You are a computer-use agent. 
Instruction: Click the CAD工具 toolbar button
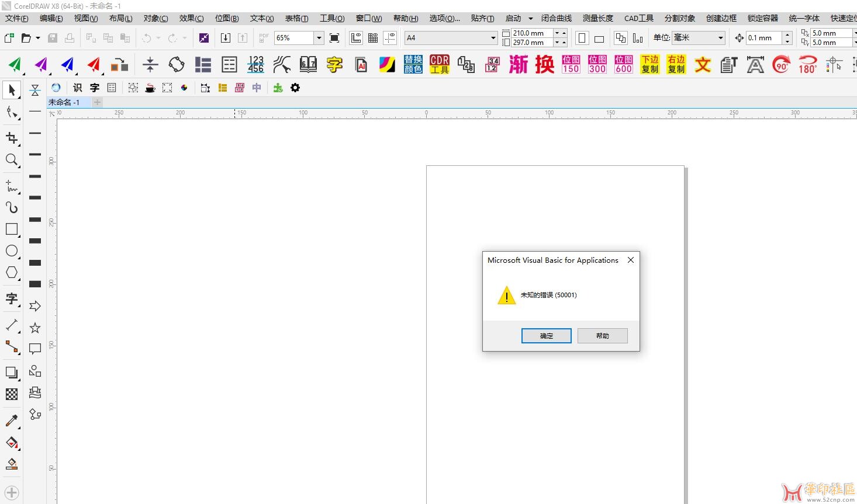point(639,19)
